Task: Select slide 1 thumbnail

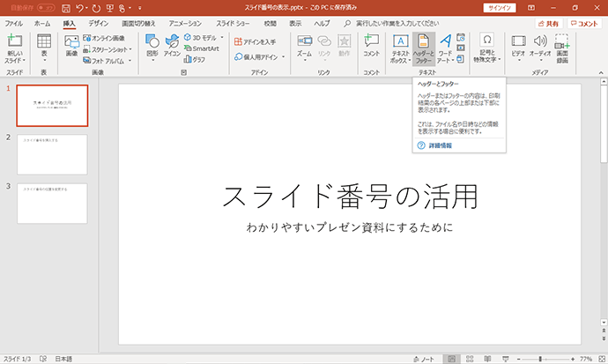Action: click(52, 106)
